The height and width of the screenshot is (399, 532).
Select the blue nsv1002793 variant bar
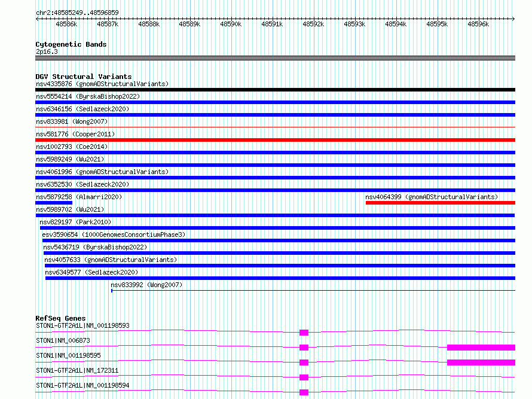(275, 153)
